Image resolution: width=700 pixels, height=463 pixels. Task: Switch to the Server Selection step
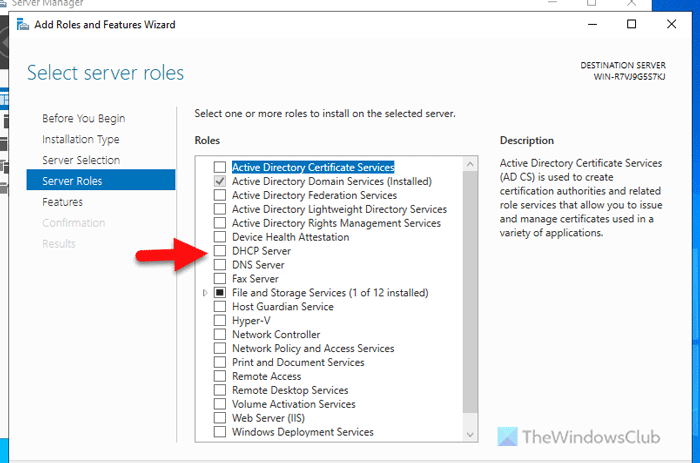[x=81, y=160]
